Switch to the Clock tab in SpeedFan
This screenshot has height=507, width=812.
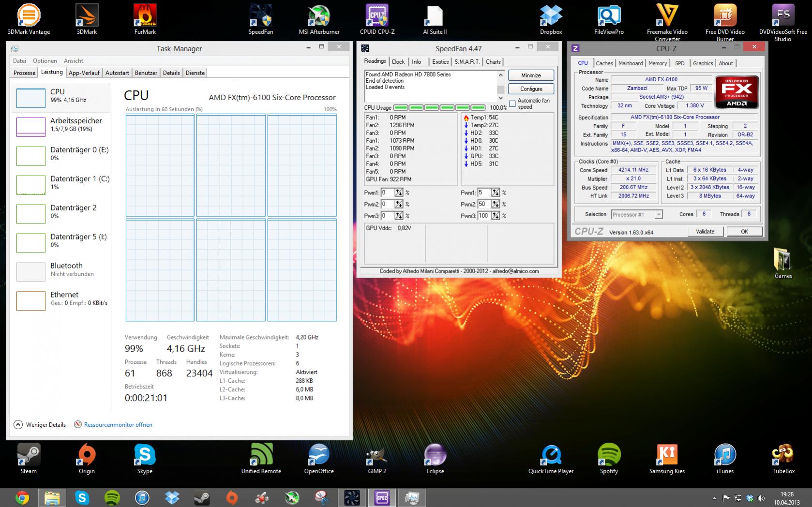pyautogui.click(x=398, y=62)
